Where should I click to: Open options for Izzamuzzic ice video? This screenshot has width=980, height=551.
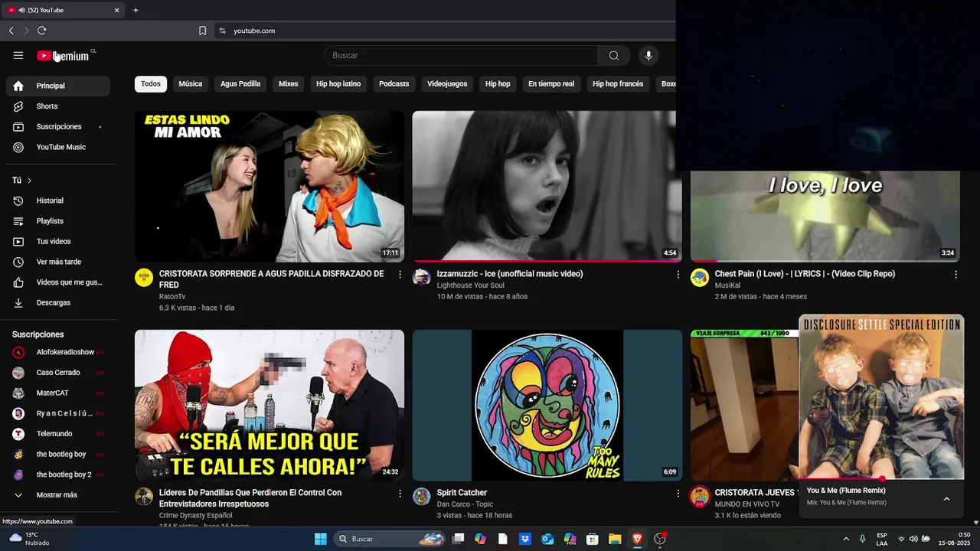(x=678, y=274)
